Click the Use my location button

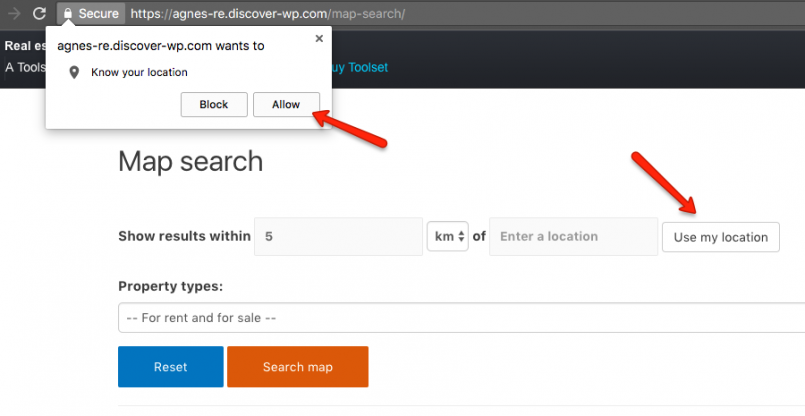pyautogui.click(x=721, y=237)
